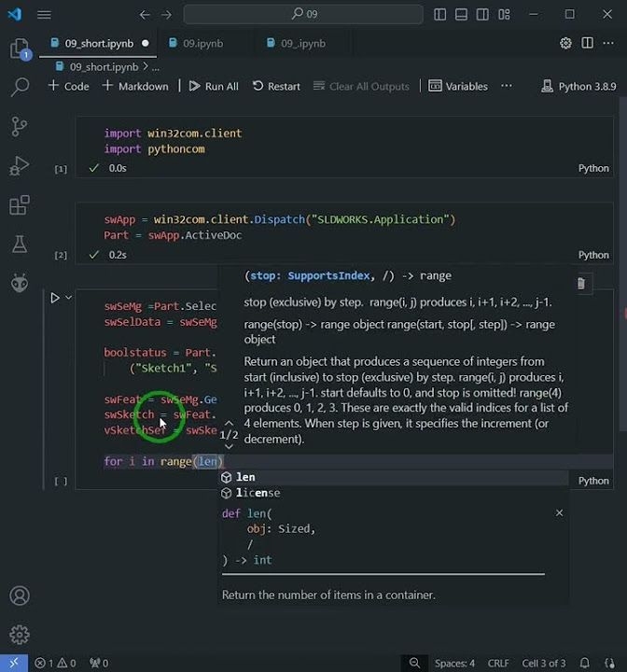Open Source Control view
Image resolution: width=627 pixels, height=672 pixels.
[20, 126]
